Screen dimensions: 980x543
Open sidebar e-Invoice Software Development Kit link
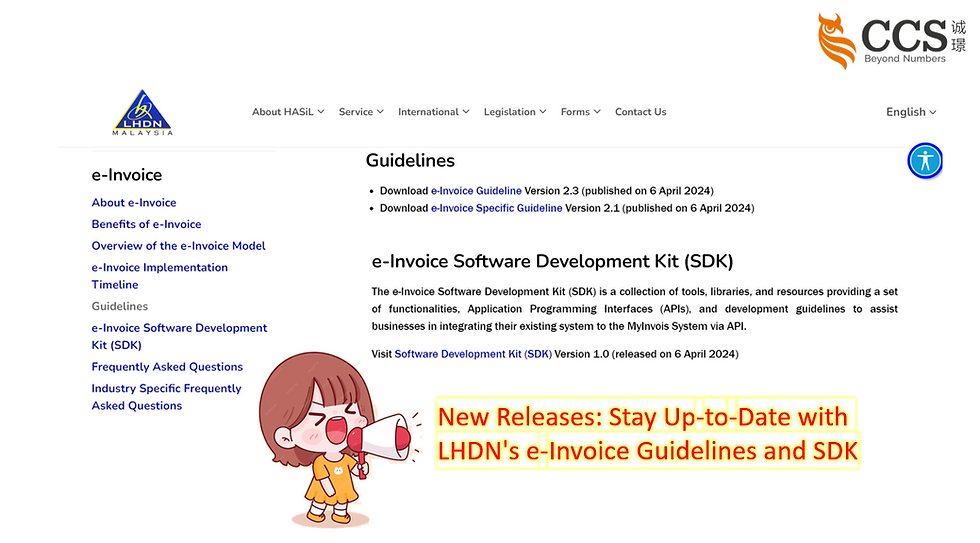[x=179, y=336]
